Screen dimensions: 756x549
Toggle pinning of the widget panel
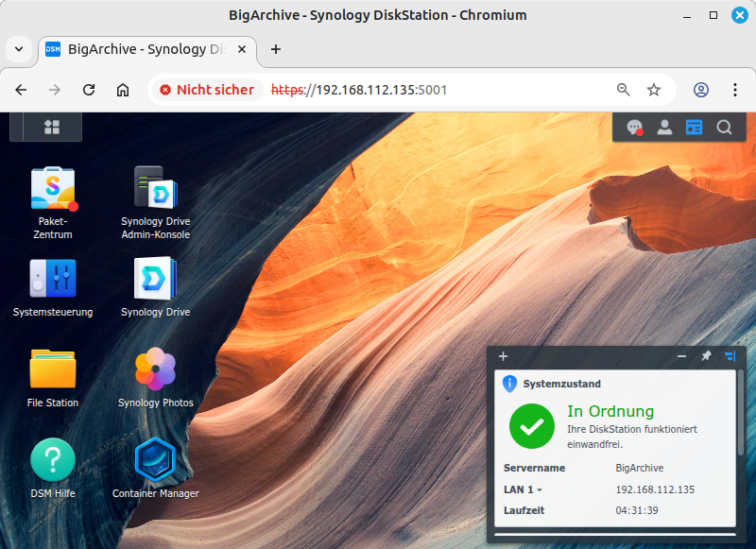705,356
